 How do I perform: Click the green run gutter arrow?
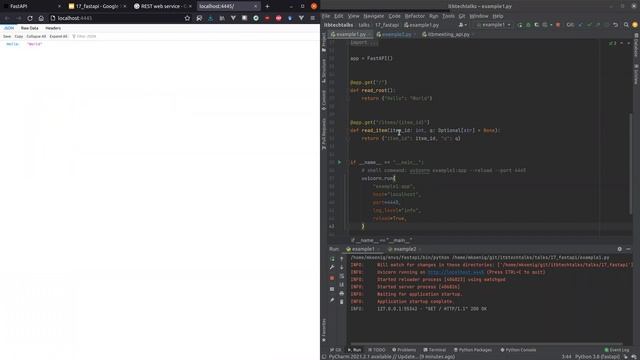339,162
